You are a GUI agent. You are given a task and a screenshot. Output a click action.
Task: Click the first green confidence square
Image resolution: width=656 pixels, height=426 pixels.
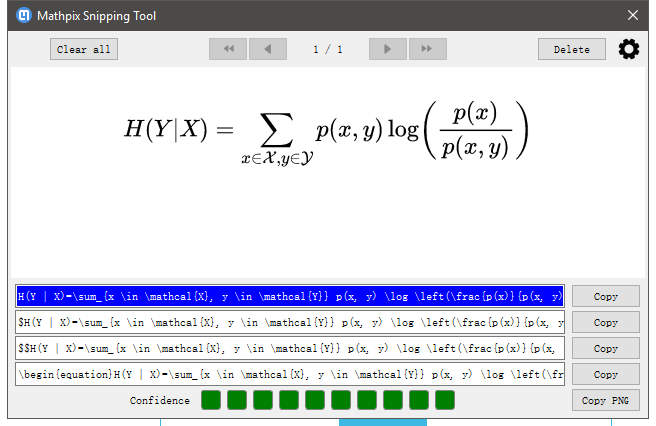coord(211,400)
